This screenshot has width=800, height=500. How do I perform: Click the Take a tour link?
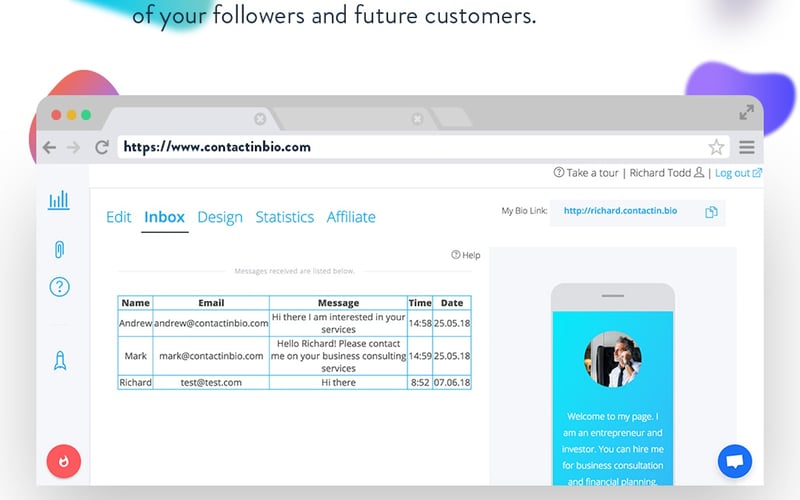coord(586,173)
